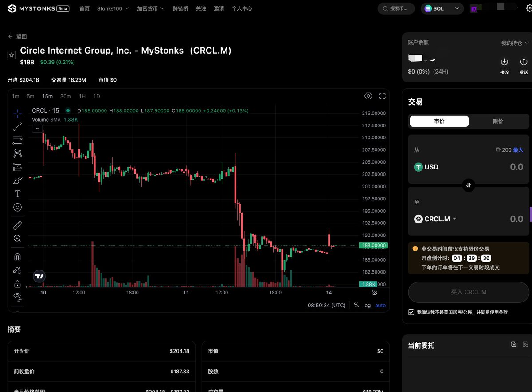Open the 关注 watchlist page

coord(201,8)
